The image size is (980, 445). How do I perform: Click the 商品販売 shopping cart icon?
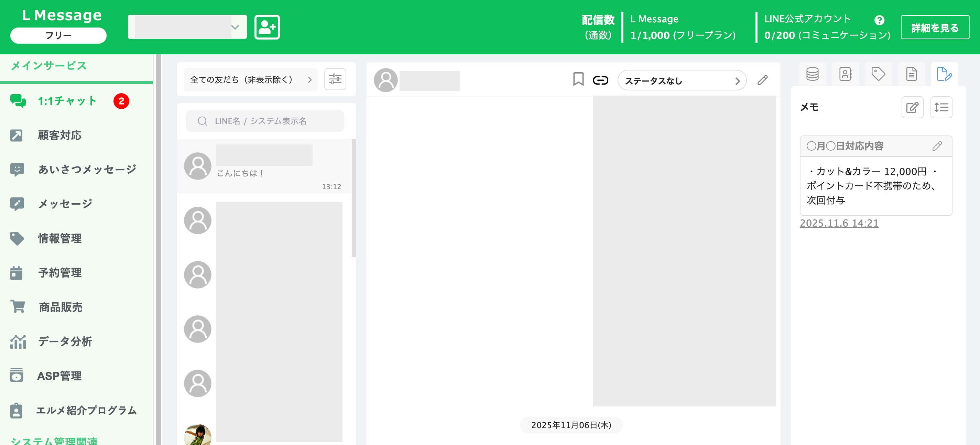pos(18,306)
